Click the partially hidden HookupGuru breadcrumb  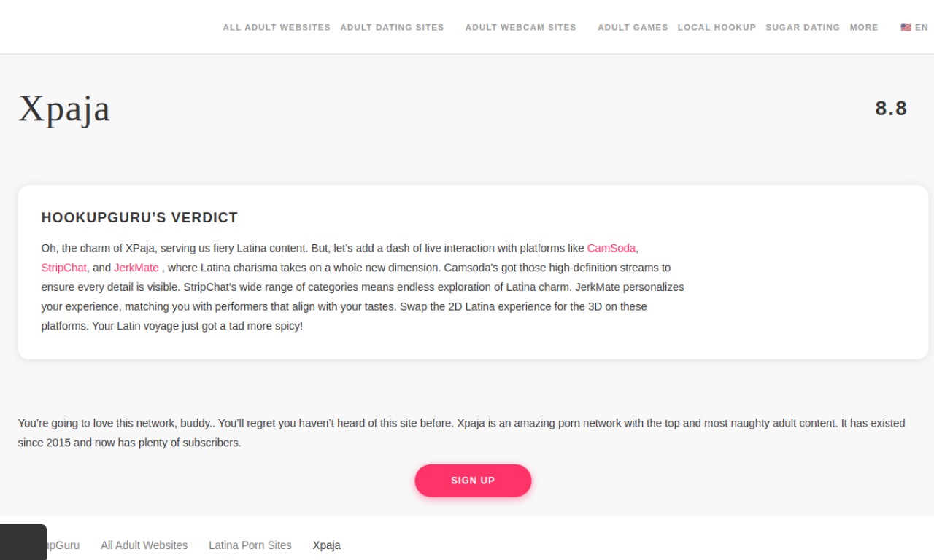coord(63,545)
